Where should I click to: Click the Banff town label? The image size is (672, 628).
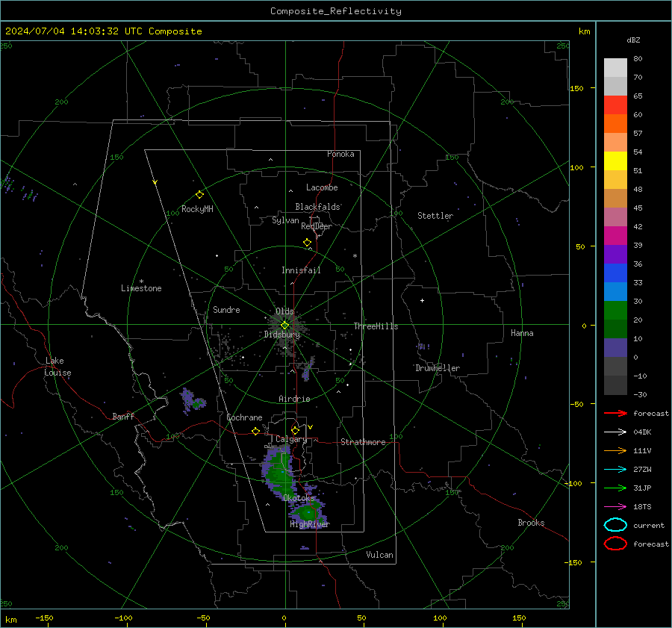[x=123, y=416]
